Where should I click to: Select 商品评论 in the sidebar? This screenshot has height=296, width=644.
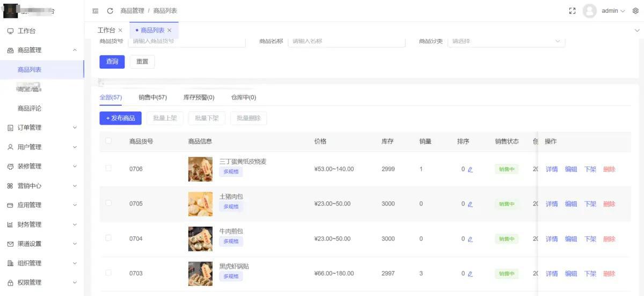(30, 109)
